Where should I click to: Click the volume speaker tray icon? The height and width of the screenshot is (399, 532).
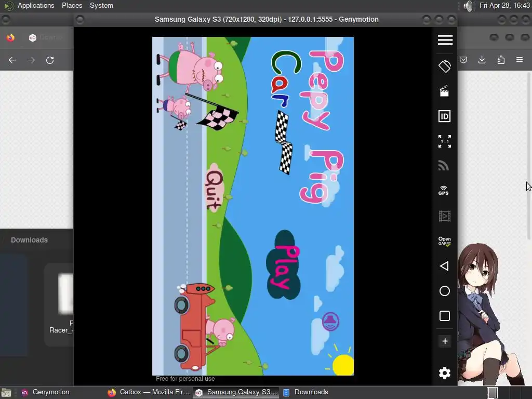468,6
